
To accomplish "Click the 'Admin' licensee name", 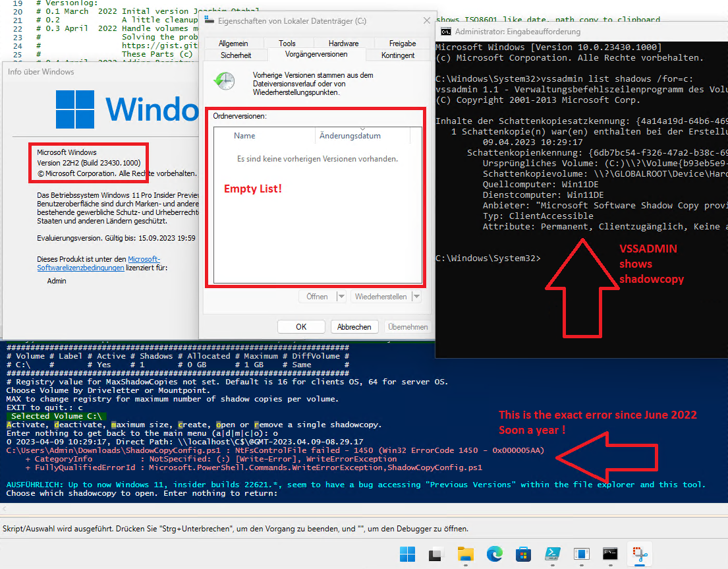I will point(57,281).
